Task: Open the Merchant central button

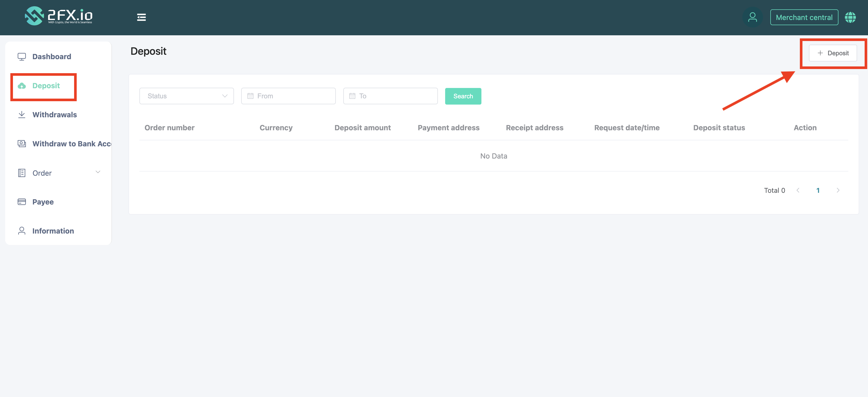Action: (804, 17)
